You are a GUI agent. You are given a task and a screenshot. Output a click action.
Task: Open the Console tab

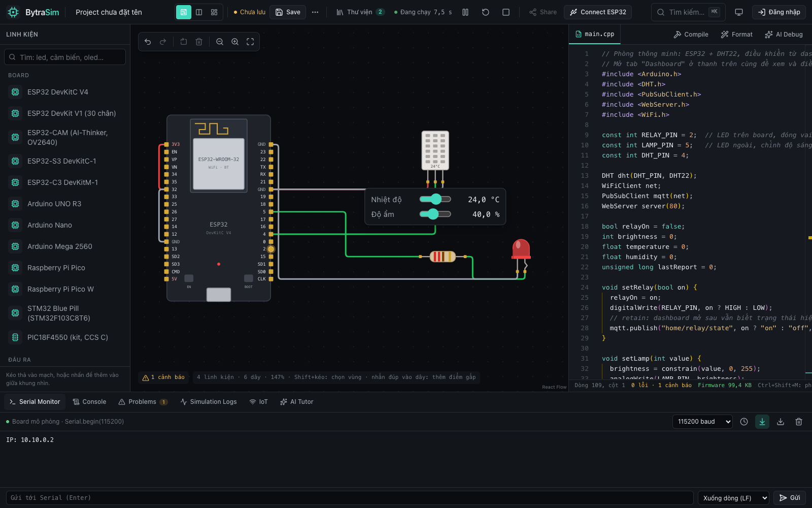tap(89, 402)
